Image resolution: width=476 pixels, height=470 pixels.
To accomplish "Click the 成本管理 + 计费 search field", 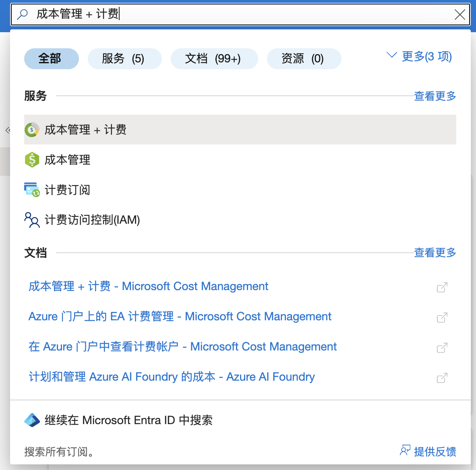I will (x=242, y=14).
